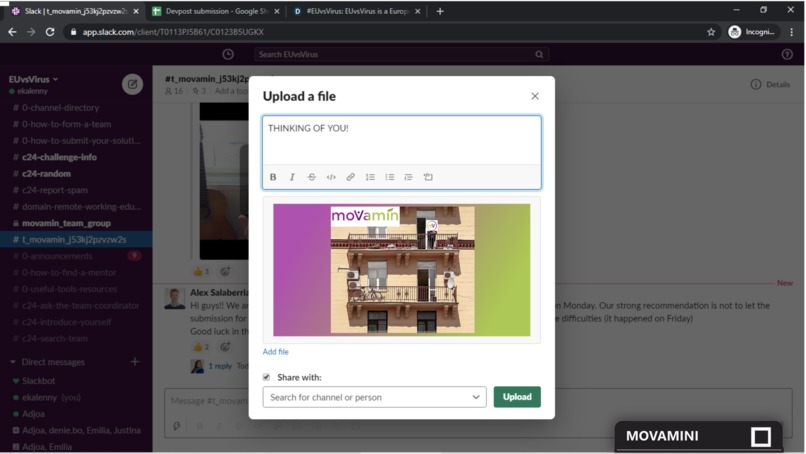Click the thumbs-up reaction with count 2
Viewport: 806px width, 454px height.
(x=201, y=347)
